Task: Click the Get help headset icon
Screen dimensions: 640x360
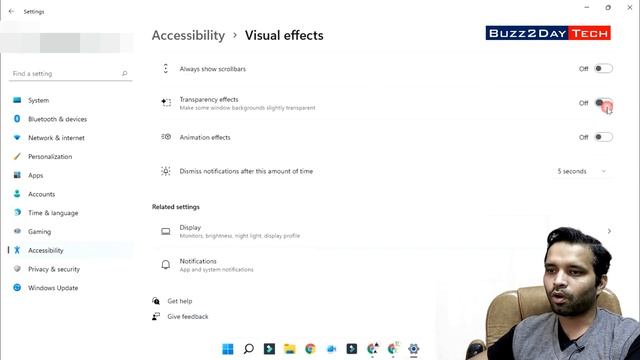Action: [156, 301]
